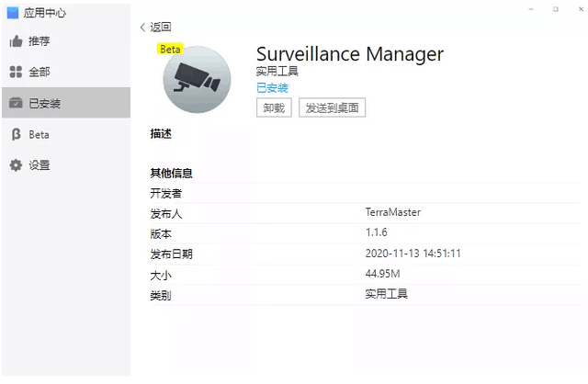The image size is (588, 384).
Task: Click the yellow Beta badge
Action: (x=170, y=50)
